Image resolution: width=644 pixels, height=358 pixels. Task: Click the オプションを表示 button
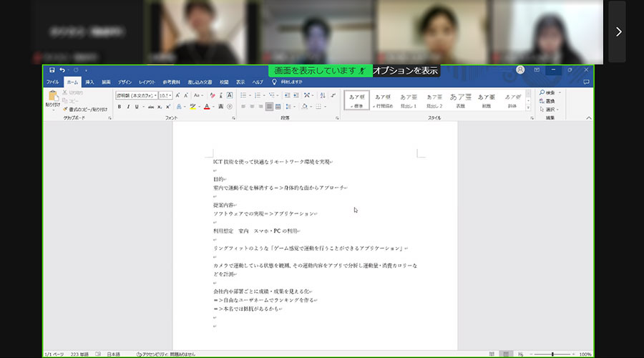(406, 71)
